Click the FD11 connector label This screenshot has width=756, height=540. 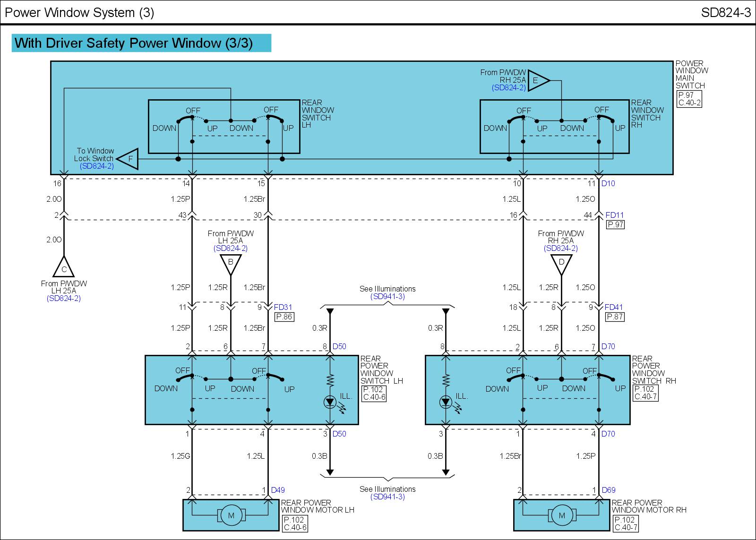tap(615, 215)
